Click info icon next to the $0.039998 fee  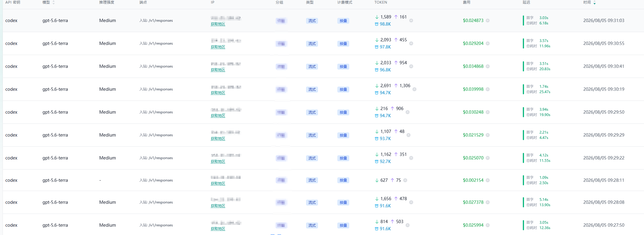pyautogui.click(x=488, y=89)
